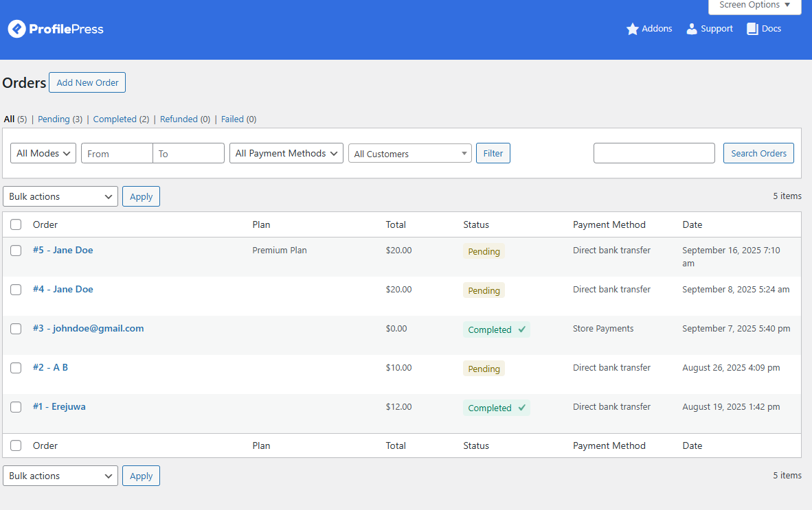Image resolution: width=812 pixels, height=510 pixels.
Task: Open the All Modes dropdown
Action: coord(43,153)
